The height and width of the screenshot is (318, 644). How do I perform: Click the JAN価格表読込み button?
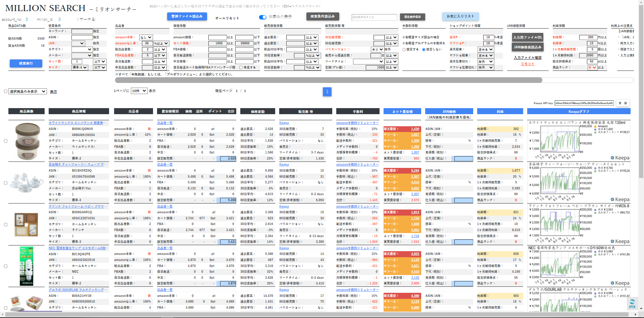[527, 47]
